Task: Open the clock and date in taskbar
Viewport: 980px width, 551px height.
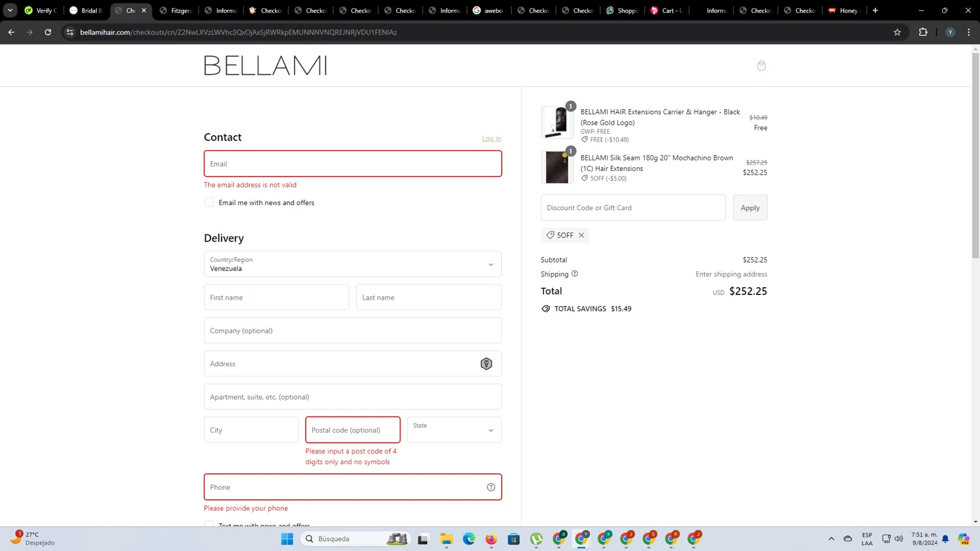Action: 924,539
